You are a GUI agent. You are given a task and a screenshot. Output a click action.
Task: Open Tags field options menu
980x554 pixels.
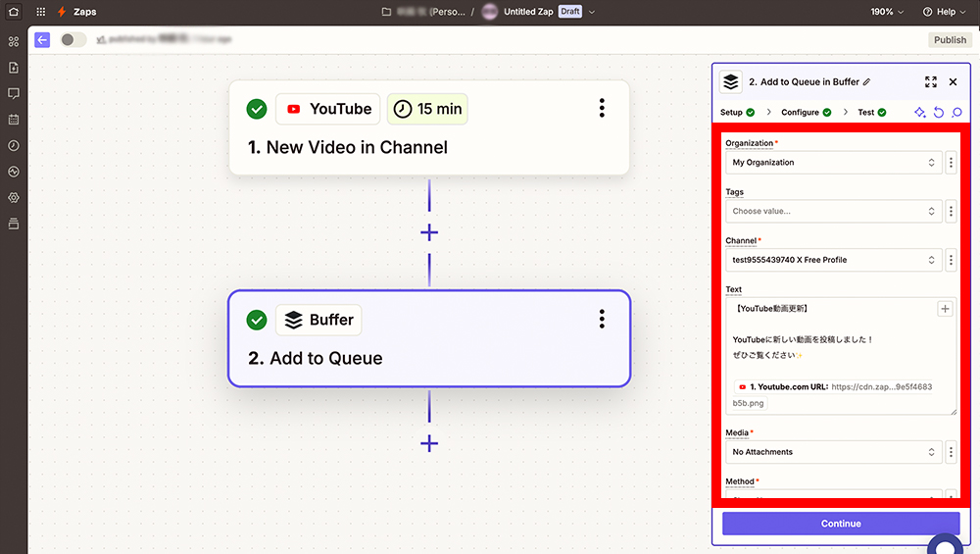click(952, 212)
